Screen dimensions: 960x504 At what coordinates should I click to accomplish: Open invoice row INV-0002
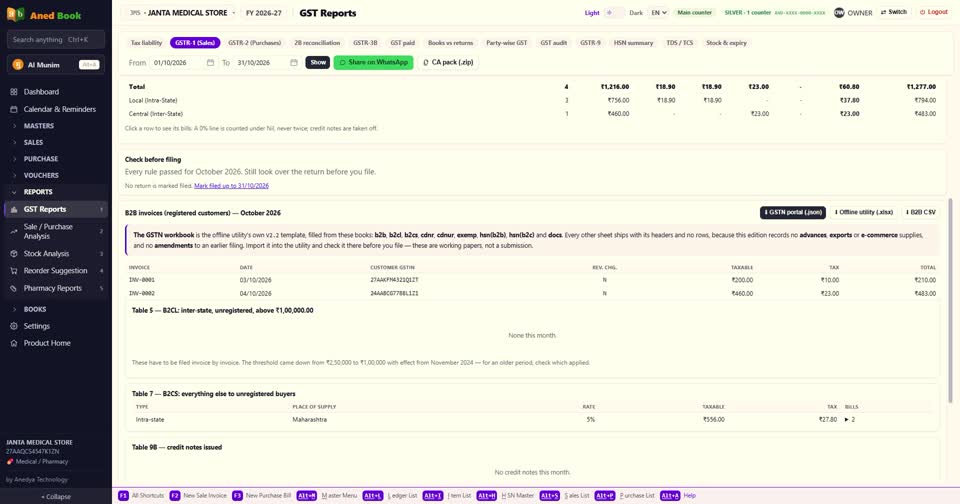pyautogui.click(x=532, y=293)
